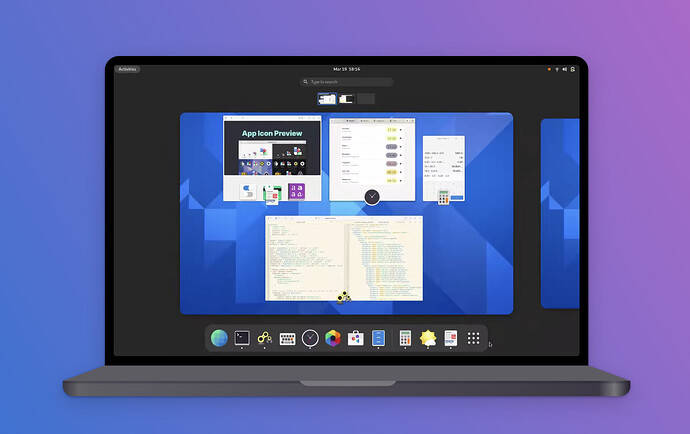Screen dimensions: 690x434
Task: Open the blue file drawer dock icon
Action: (x=379, y=338)
